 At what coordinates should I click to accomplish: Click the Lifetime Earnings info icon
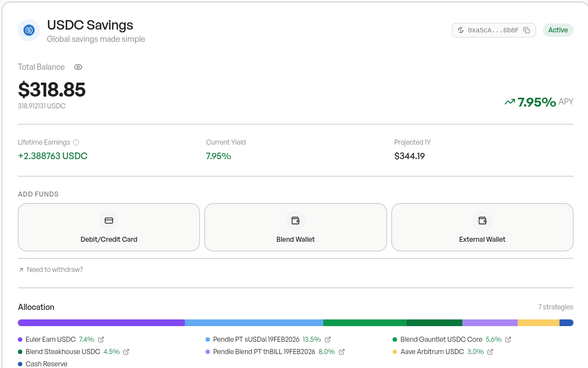coord(76,142)
